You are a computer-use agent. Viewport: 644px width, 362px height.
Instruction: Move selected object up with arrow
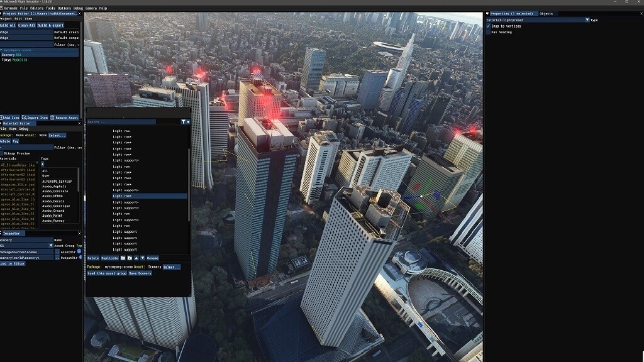click(x=136, y=258)
